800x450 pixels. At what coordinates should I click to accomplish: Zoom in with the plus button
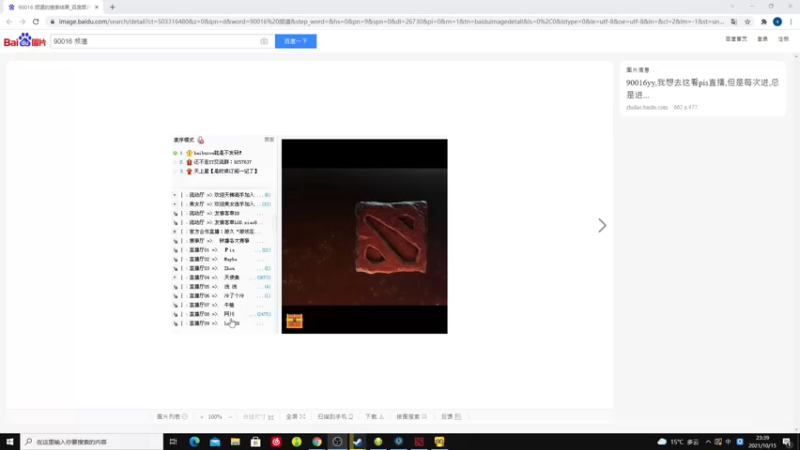pyautogui.click(x=202, y=417)
